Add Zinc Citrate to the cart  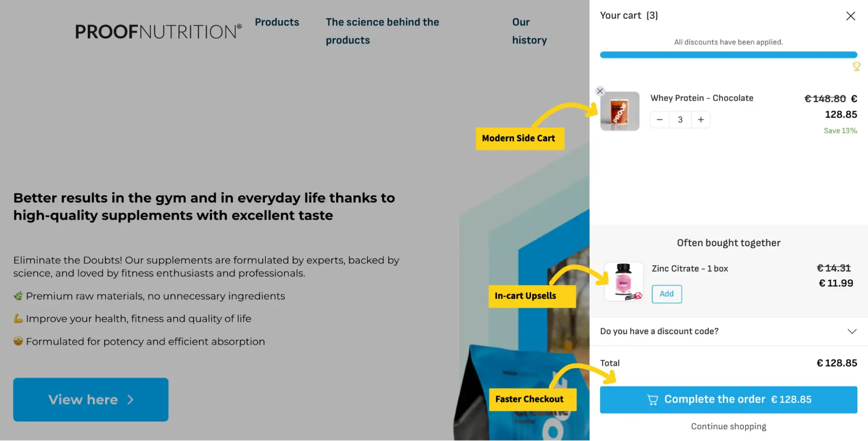[667, 294]
